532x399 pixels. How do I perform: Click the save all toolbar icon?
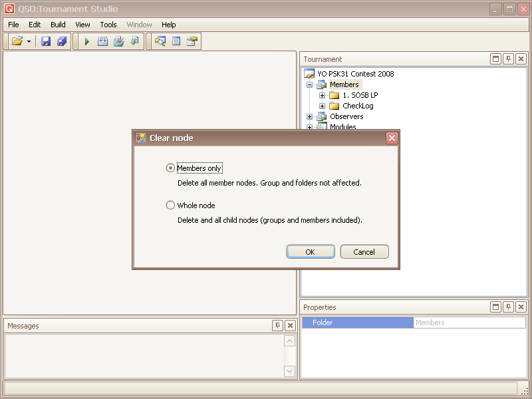point(62,41)
